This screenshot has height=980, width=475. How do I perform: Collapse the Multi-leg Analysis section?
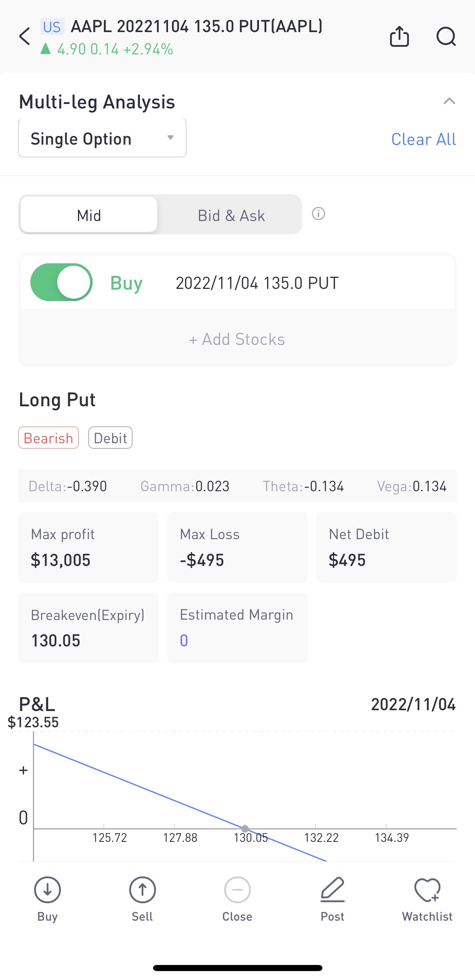[x=449, y=101]
